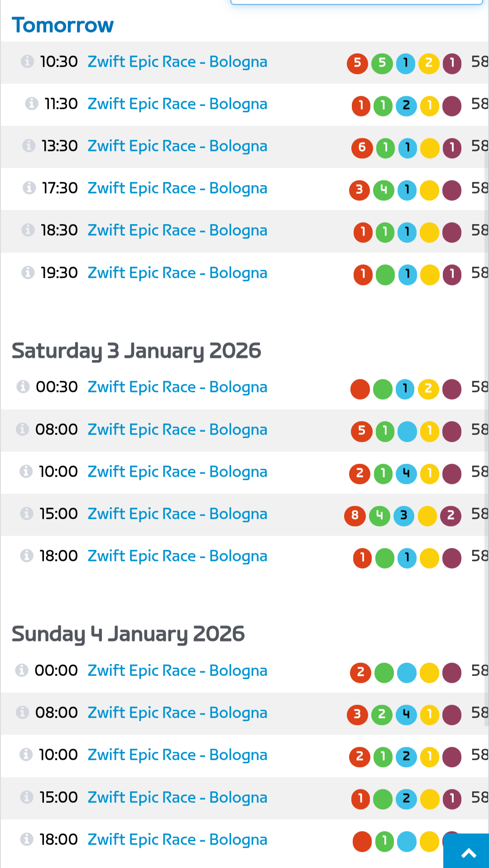
Task: Click red category badge on tomorrow's 13:30 race
Action: pos(362,148)
